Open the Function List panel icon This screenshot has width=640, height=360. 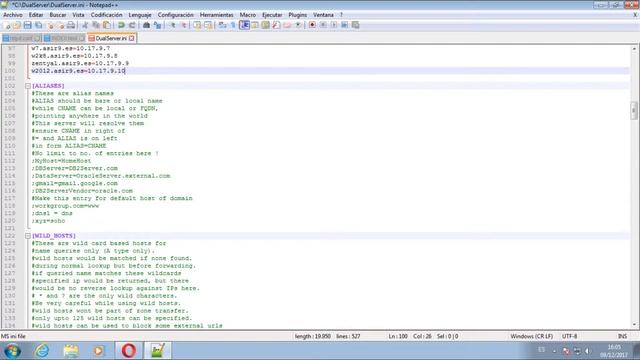coord(276,25)
